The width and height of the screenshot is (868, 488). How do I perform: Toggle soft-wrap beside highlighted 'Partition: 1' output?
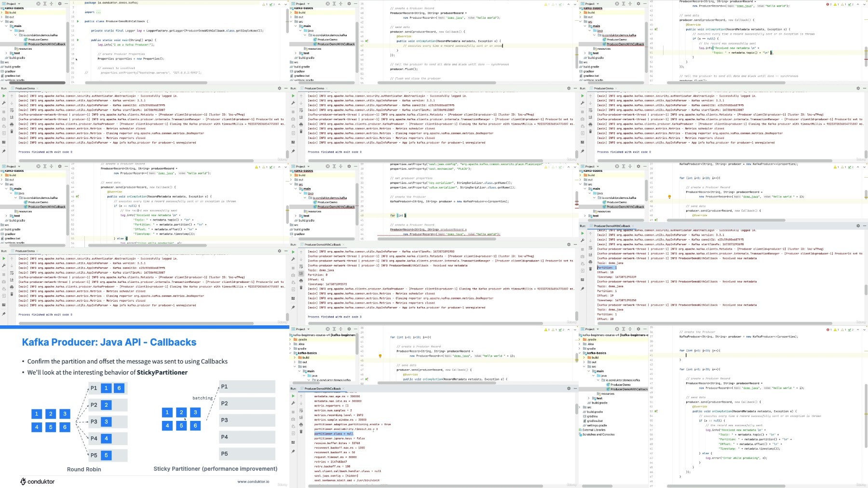click(590, 248)
